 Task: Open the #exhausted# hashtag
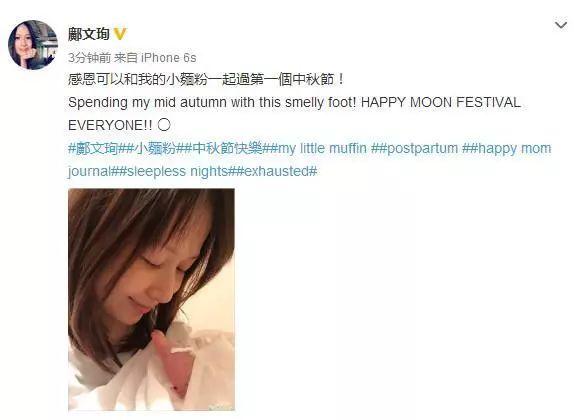point(276,171)
